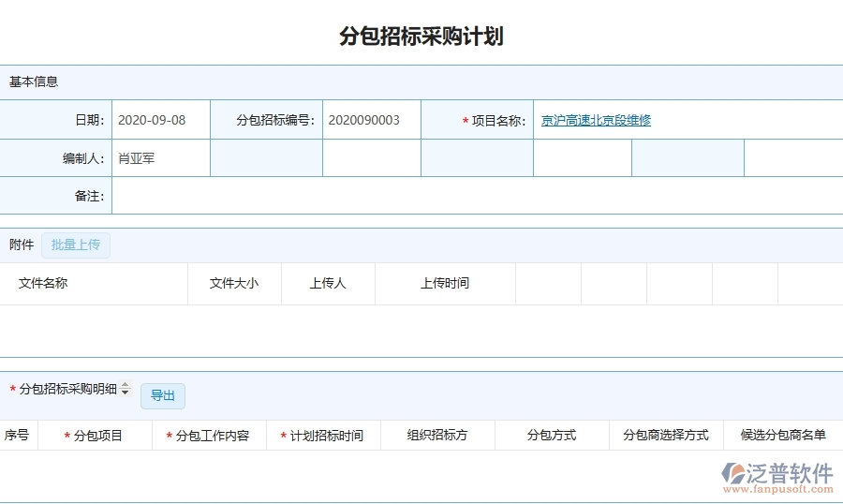Image resolution: width=843 pixels, height=504 pixels.
Task: Click the 序号 column header
Action: coord(17,436)
